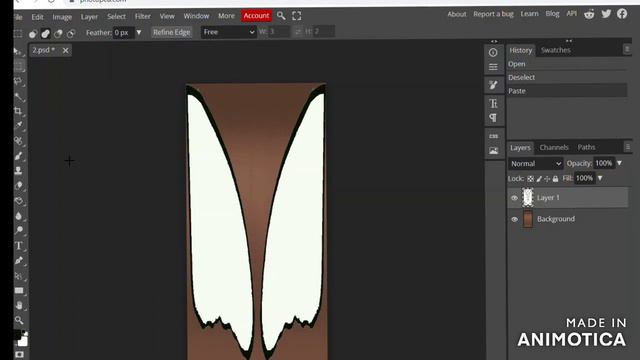
Task: Collapse the side icon strip arrows
Action: click(x=494, y=41)
